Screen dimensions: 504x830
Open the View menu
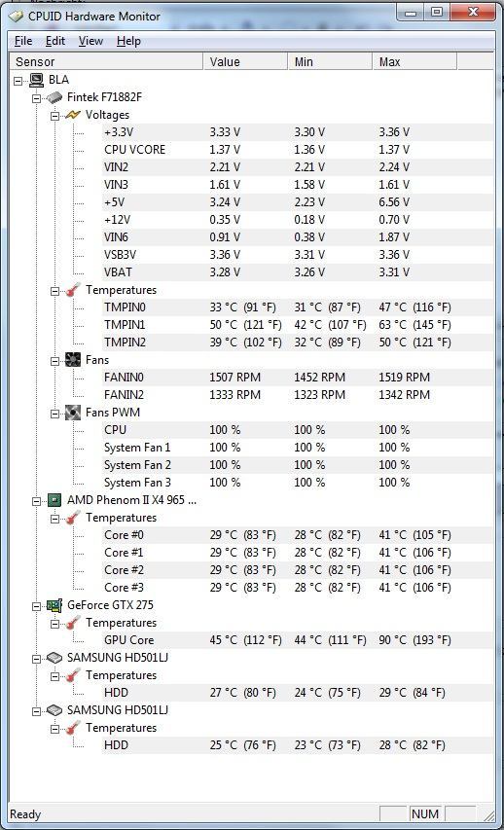tap(90, 41)
